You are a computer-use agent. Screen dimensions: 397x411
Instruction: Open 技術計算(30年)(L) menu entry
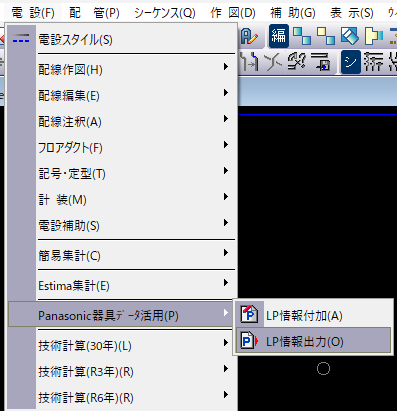(x=122, y=346)
